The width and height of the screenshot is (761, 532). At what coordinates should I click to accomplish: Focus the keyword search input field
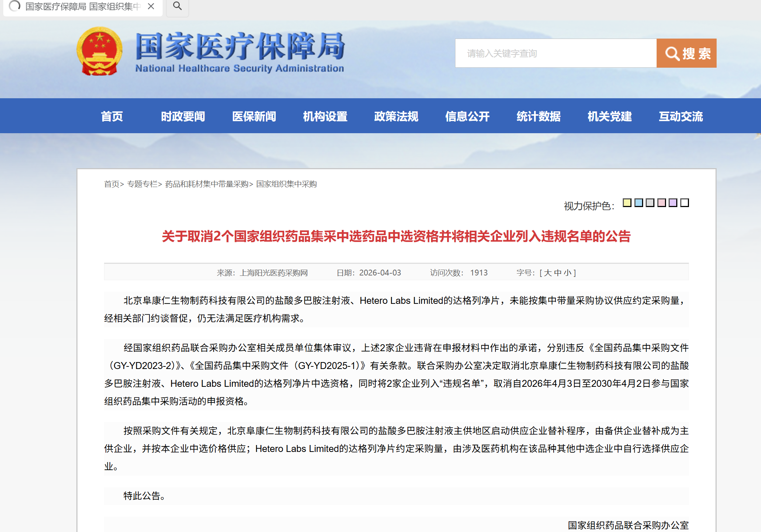point(555,53)
